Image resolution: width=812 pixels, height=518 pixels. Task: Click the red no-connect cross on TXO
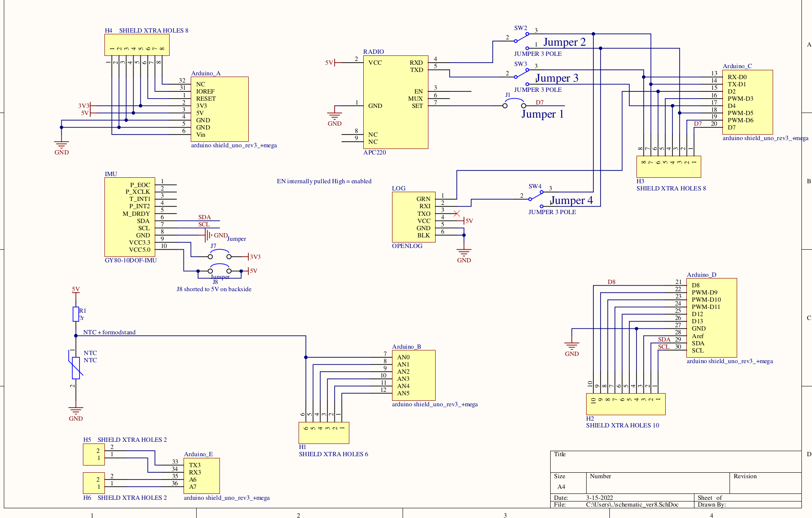[x=457, y=214]
